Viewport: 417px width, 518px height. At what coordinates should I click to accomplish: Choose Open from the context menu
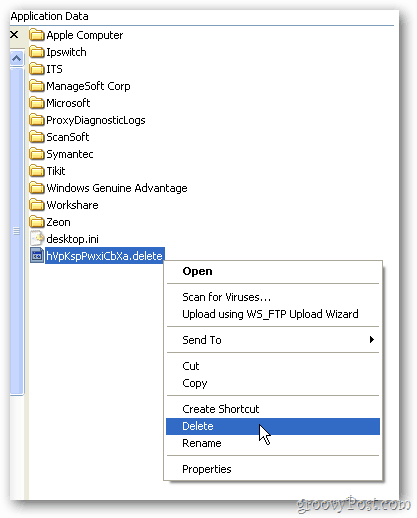pyautogui.click(x=273, y=271)
